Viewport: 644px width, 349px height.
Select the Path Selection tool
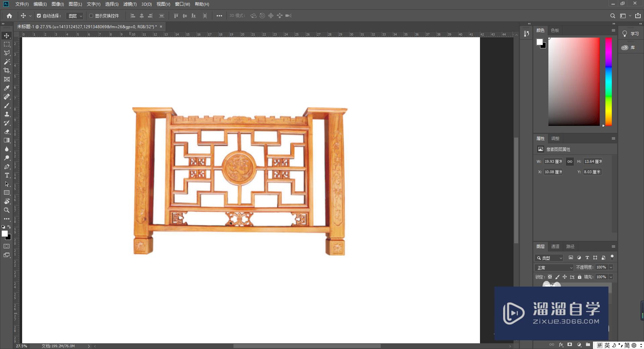click(x=7, y=184)
